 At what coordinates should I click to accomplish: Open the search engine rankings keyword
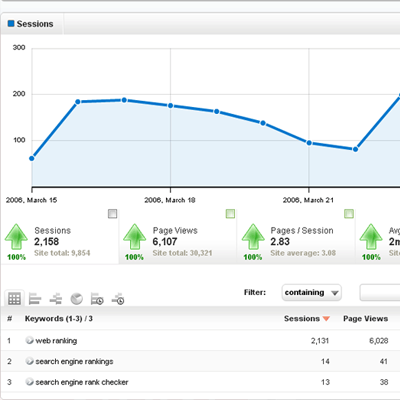coord(74,361)
